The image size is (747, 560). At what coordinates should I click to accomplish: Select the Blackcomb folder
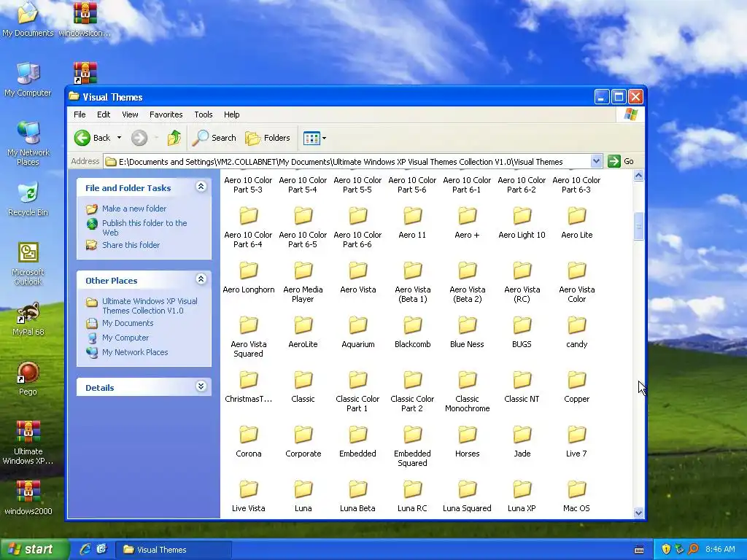tap(413, 332)
